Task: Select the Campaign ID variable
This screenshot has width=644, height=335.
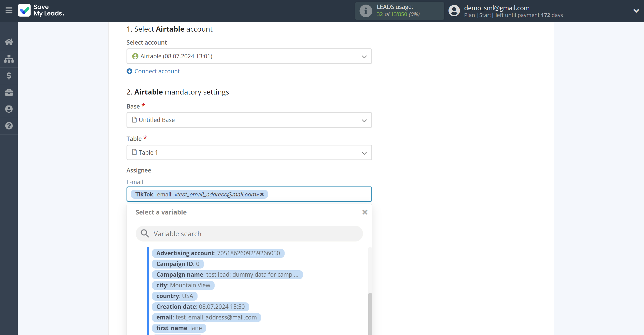Action: [x=178, y=264]
